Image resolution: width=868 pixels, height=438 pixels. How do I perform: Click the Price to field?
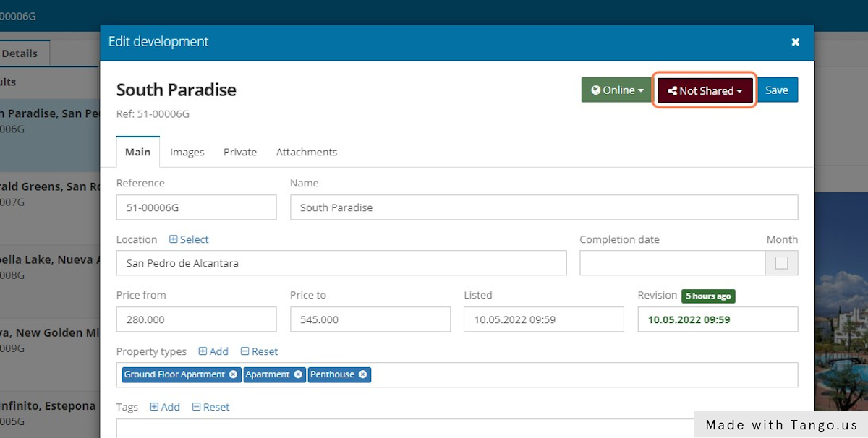tap(370, 319)
